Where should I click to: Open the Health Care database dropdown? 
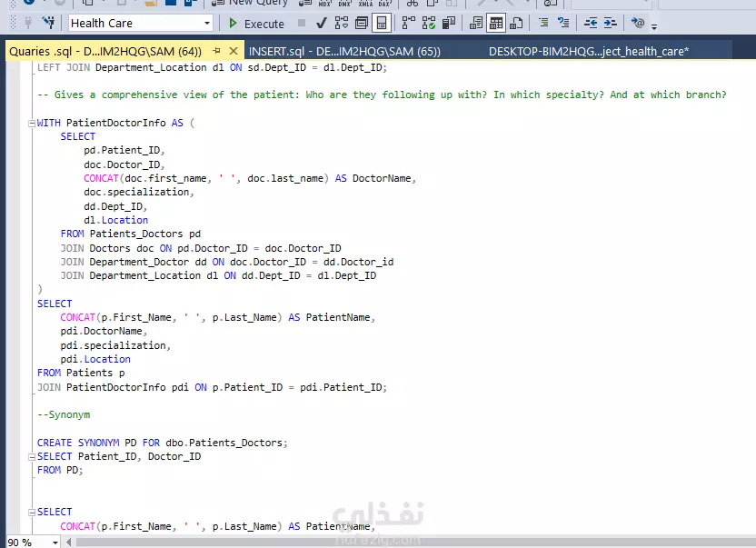pyautogui.click(x=207, y=23)
